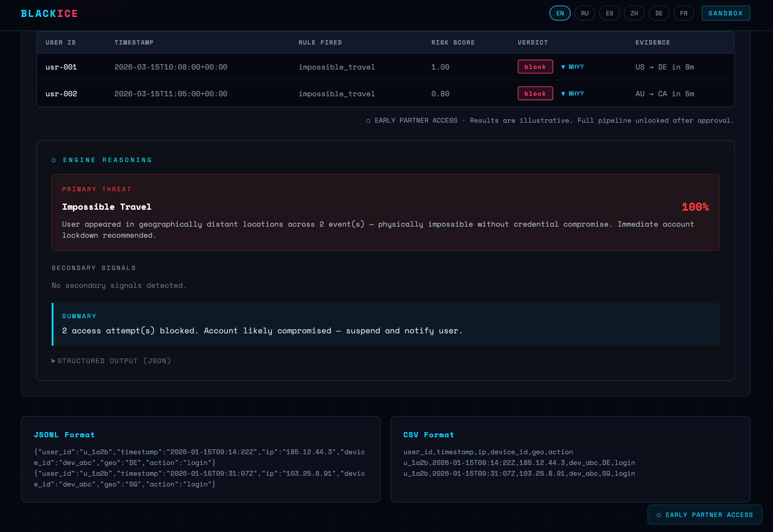Screen dimensions: 773x532
Task: Switch language to ZH
Action: [x=634, y=13]
